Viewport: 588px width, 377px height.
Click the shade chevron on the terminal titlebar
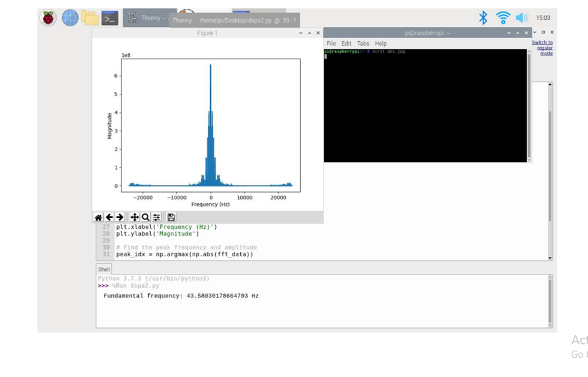pyautogui.click(x=508, y=33)
